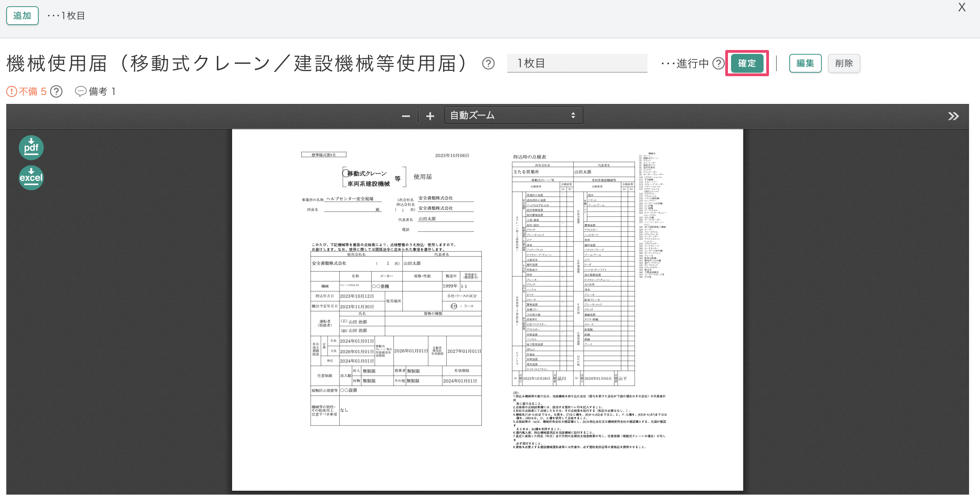
Task: Open the 備考 comment bubble icon
Action: [80, 91]
